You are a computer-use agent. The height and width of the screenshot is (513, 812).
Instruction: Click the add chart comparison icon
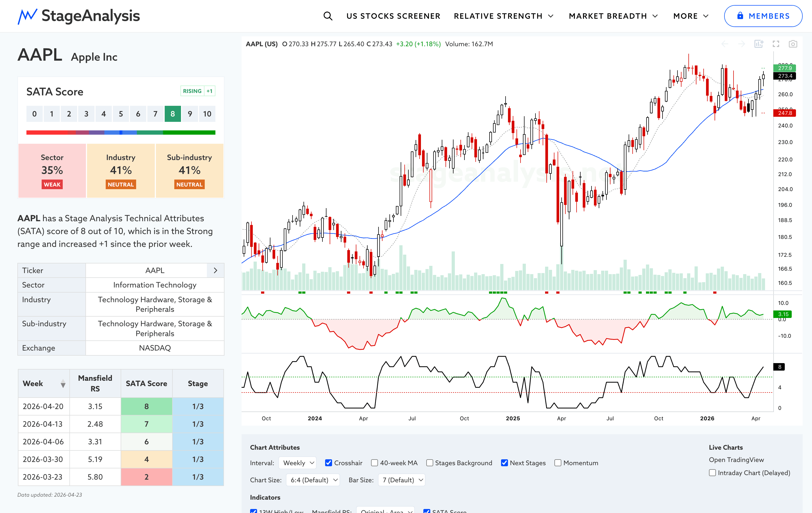click(x=759, y=44)
